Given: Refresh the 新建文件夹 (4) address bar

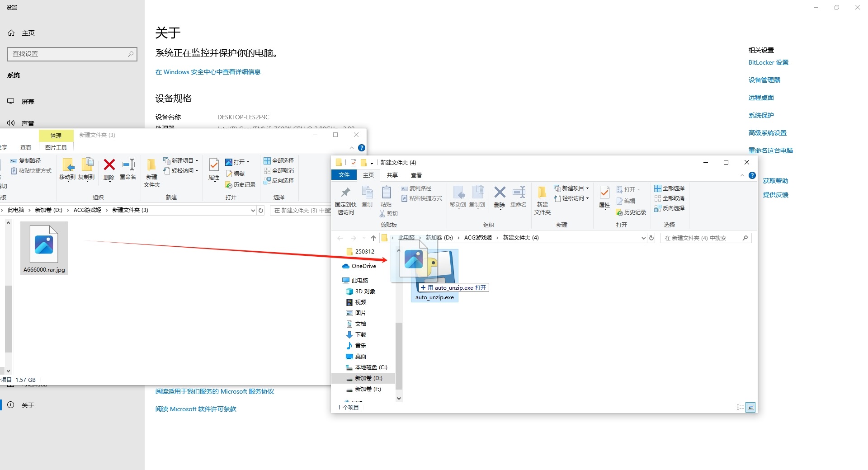Looking at the screenshot, I should (651, 238).
